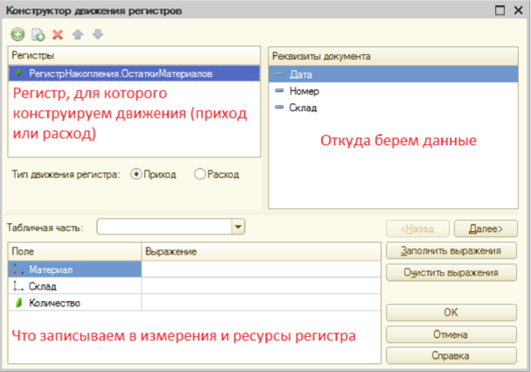Move register down with arrow icon

(98, 34)
